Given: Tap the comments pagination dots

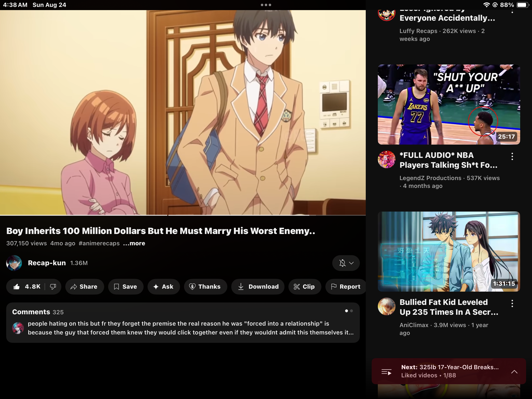Looking at the screenshot, I should pos(349,311).
